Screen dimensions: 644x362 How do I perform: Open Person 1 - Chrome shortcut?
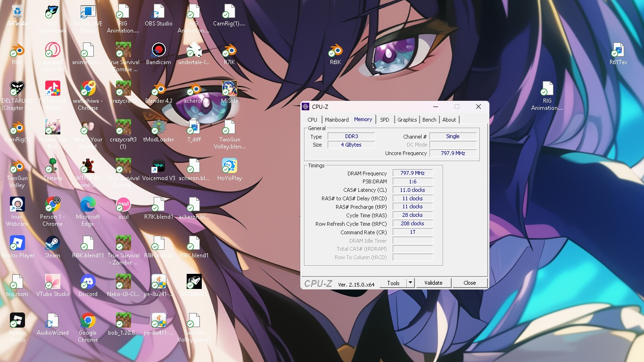coord(52,212)
